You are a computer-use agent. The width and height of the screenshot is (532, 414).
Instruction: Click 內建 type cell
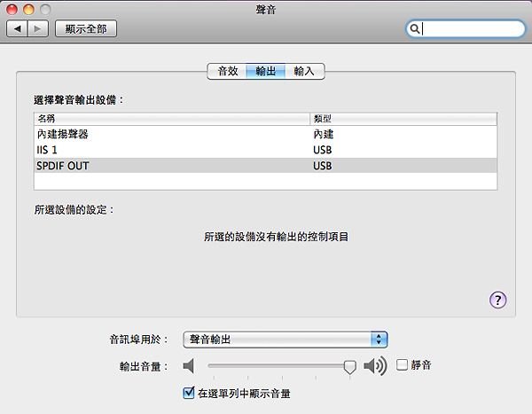pos(324,134)
